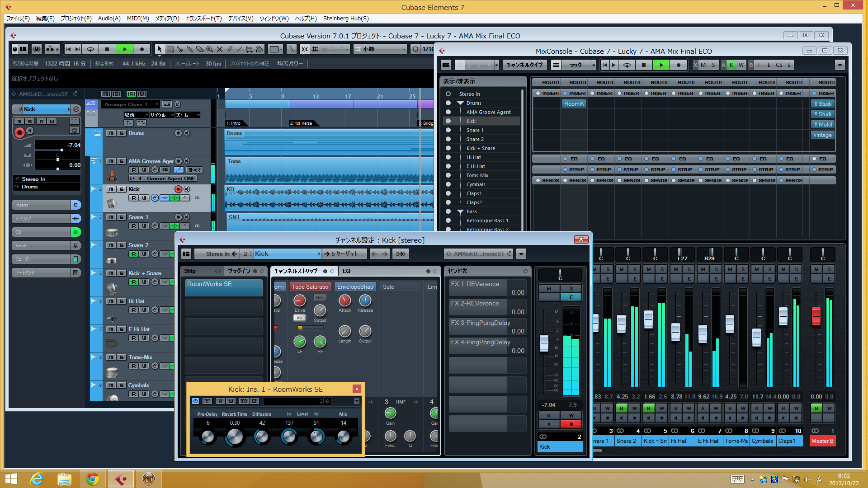This screenshot has width=868, height=488.
Task: Toggle Snap grid icon in project toolbar
Action: point(305,49)
